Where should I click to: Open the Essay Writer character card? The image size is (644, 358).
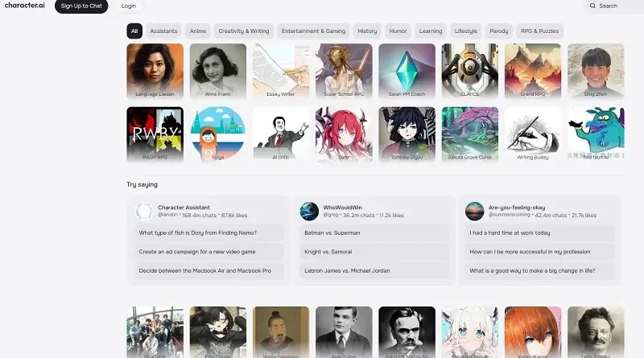pos(281,71)
